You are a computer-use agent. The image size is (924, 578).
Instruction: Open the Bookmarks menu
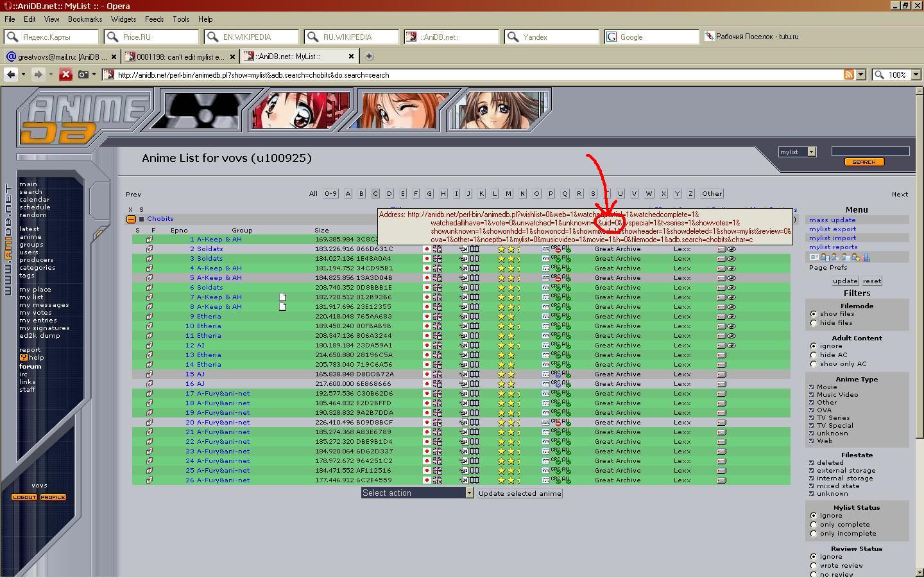(85, 19)
